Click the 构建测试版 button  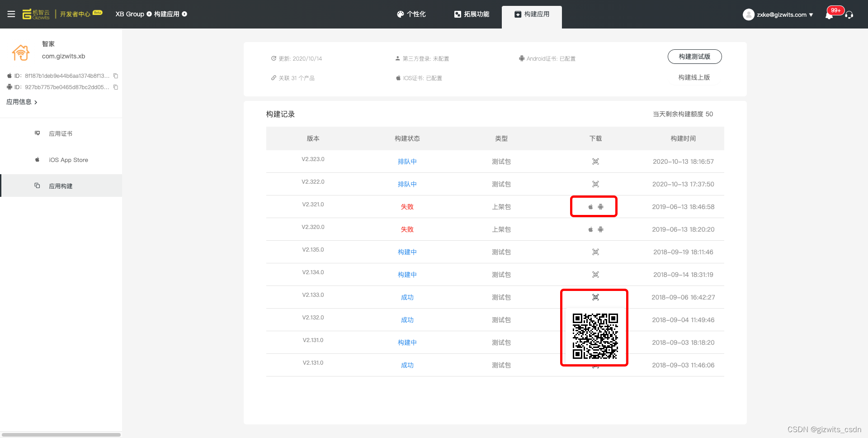point(694,57)
